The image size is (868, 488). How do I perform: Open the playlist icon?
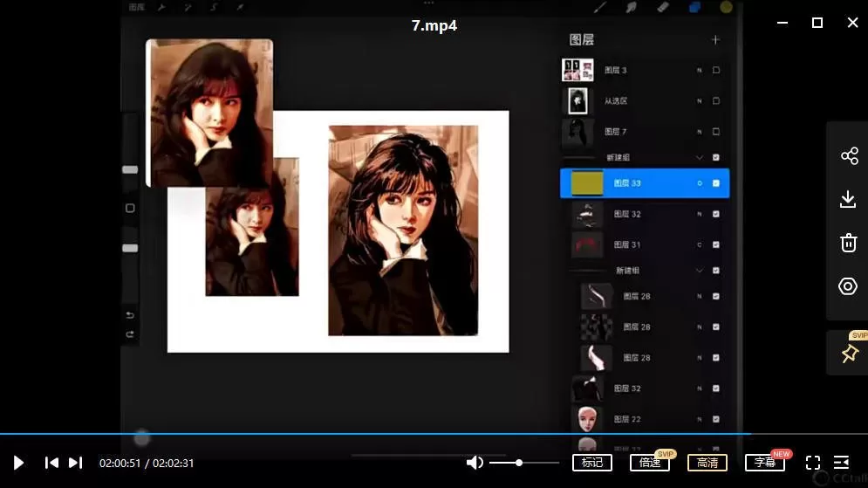click(842, 463)
